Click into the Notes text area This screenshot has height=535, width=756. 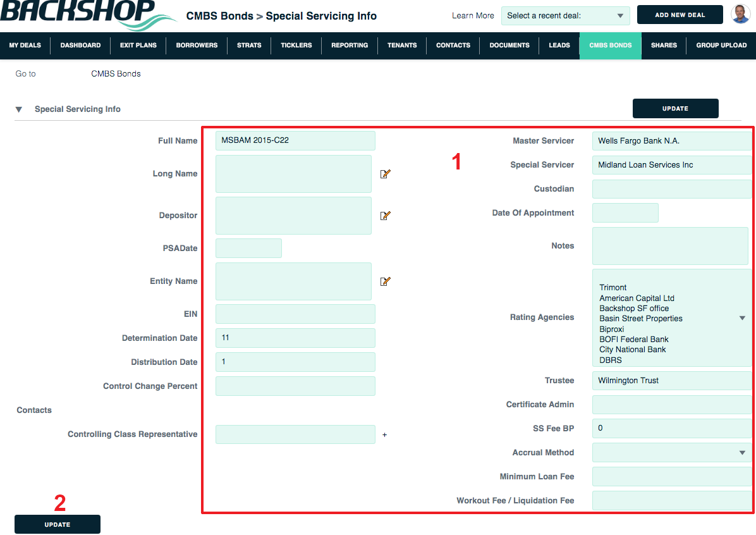click(x=670, y=246)
